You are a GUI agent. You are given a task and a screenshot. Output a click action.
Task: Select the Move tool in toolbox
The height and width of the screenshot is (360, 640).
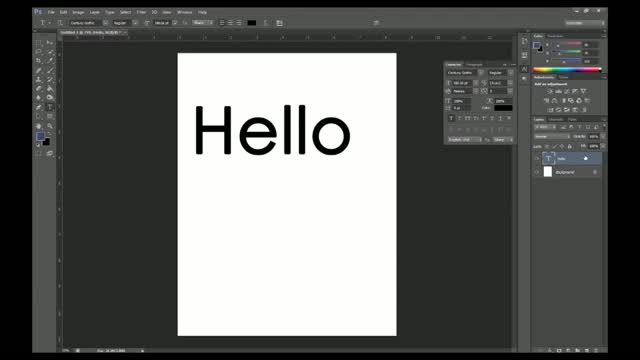pos(50,42)
